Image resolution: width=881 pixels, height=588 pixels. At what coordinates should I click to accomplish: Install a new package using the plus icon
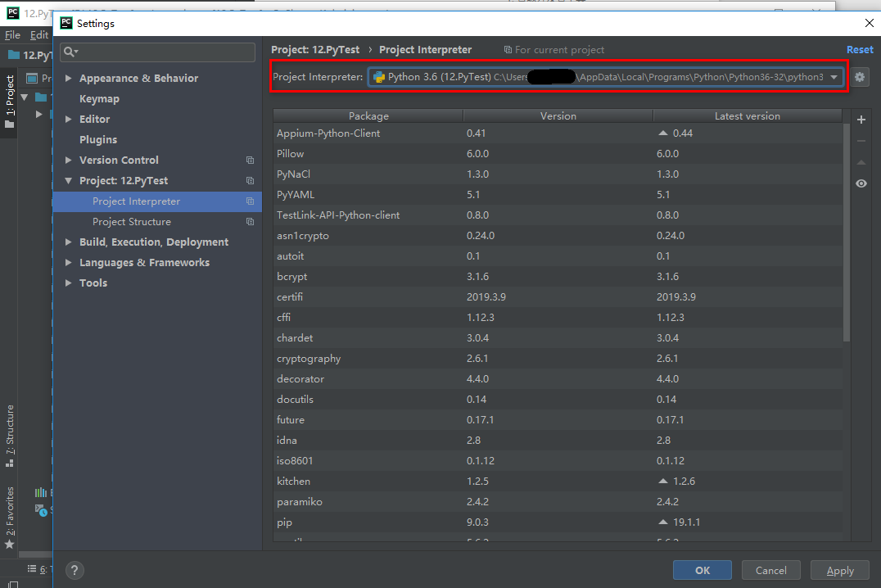click(x=861, y=119)
